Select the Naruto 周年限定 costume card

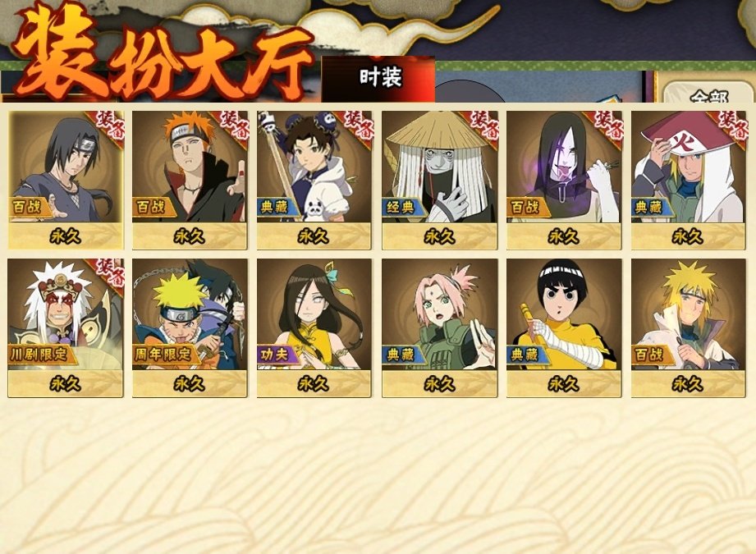pos(190,327)
